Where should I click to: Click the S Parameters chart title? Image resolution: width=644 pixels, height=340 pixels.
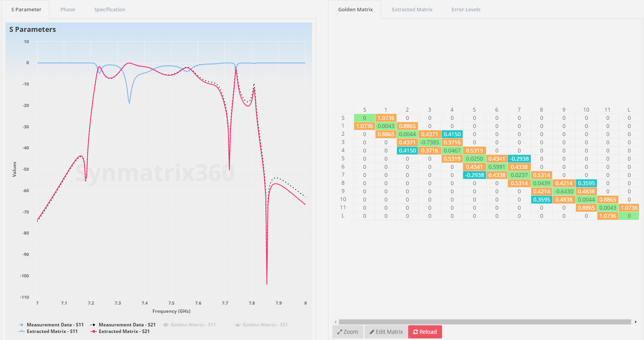click(x=33, y=30)
